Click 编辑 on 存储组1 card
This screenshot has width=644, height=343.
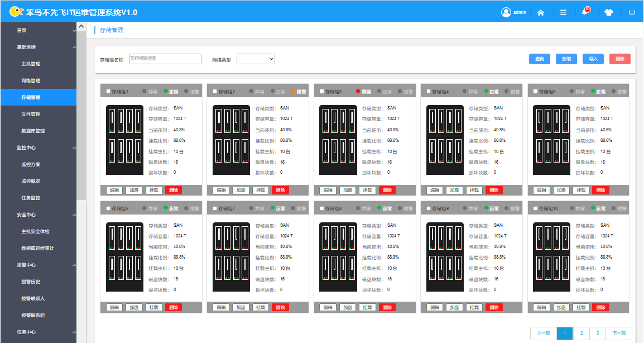tap(114, 190)
